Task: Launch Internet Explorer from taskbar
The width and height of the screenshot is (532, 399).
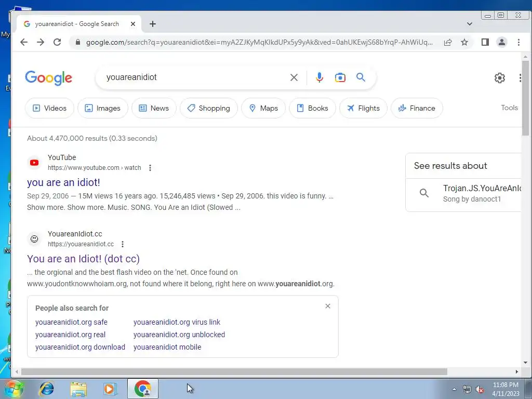Action: point(46,389)
